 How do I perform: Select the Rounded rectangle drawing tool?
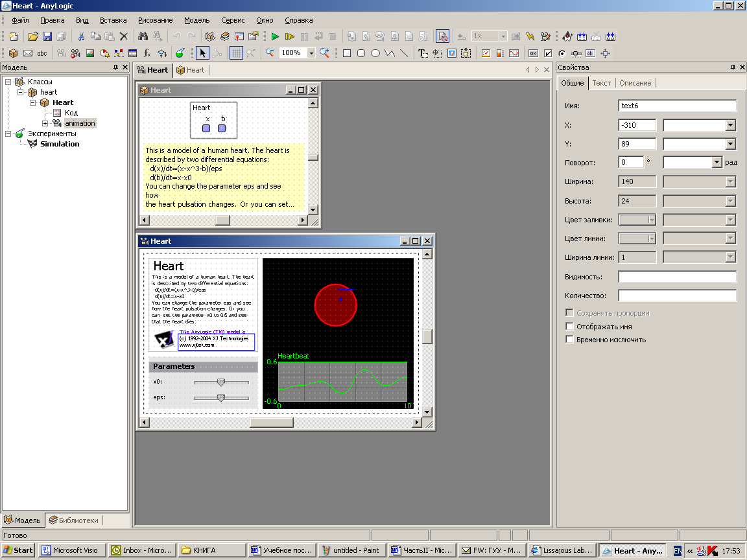[361, 53]
